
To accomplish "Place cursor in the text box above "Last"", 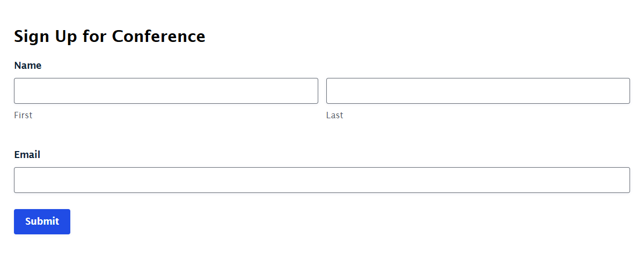I will [x=478, y=91].
